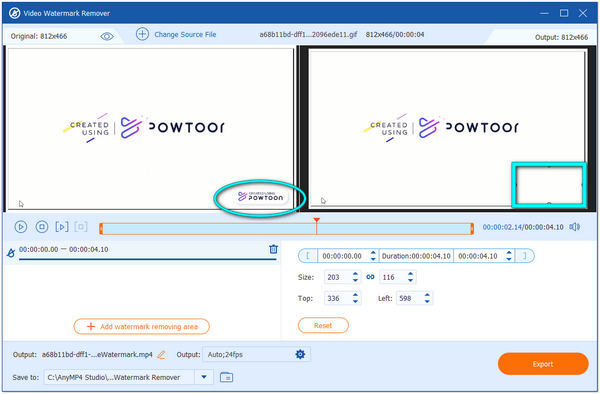Screen dimensions: 600x394
Task: Toggle the aspect ratio link icon
Action: pyautogui.click(x=370, y=277)
